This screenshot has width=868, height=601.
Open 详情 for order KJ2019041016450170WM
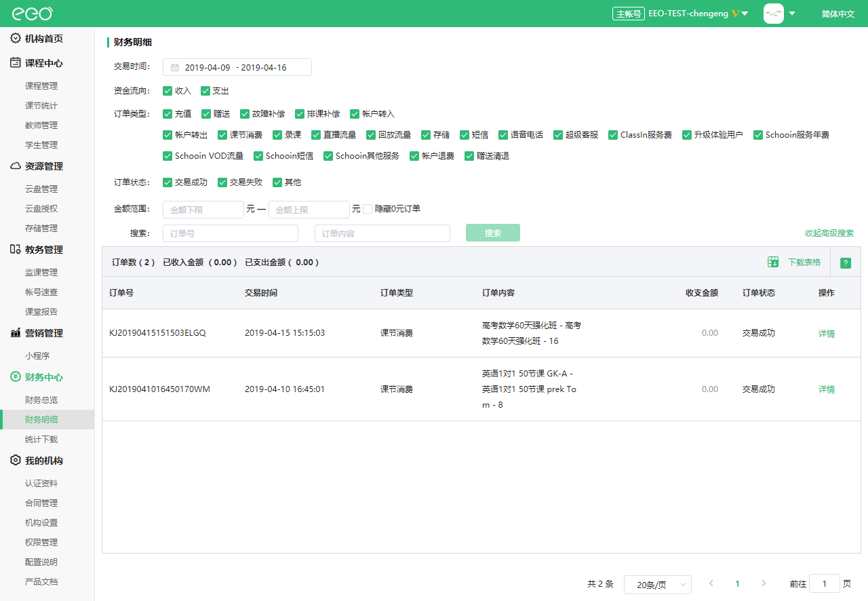(827, 389)
